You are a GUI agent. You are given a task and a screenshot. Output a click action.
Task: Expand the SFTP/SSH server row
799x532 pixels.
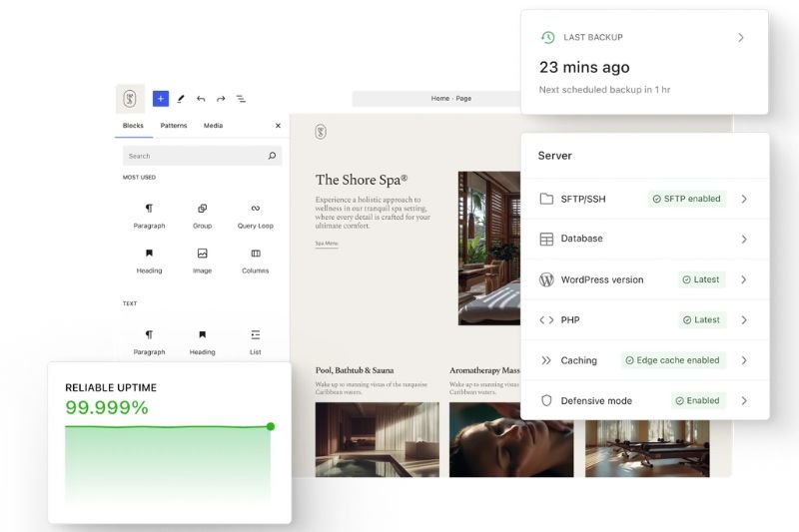coord(744,199)
